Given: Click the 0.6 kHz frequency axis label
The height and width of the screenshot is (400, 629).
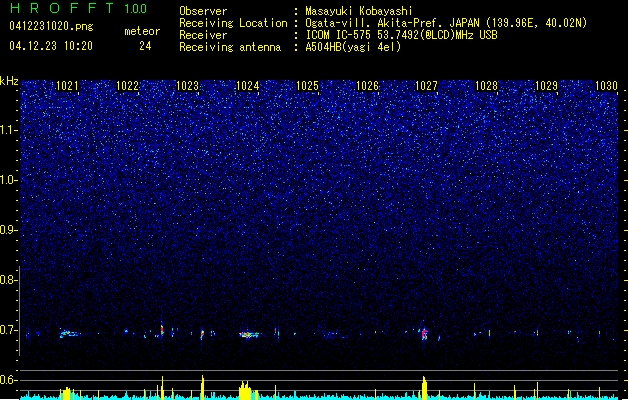Looking at the screenshot, I should click(8, 380).
